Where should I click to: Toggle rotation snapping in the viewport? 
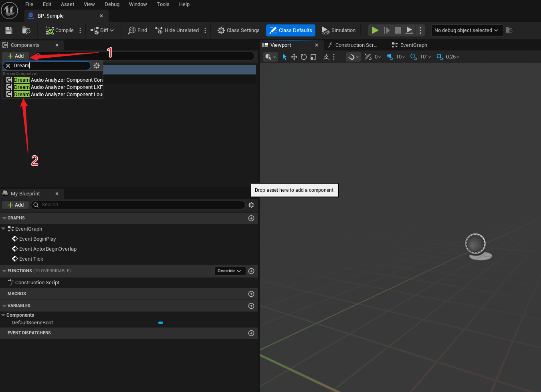[x=413, y=57]
